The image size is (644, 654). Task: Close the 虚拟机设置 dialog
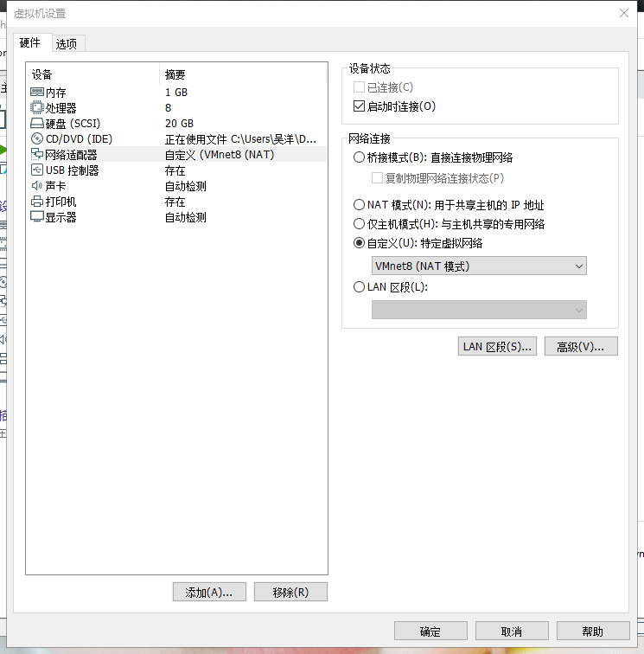click(x=624, y=13)
